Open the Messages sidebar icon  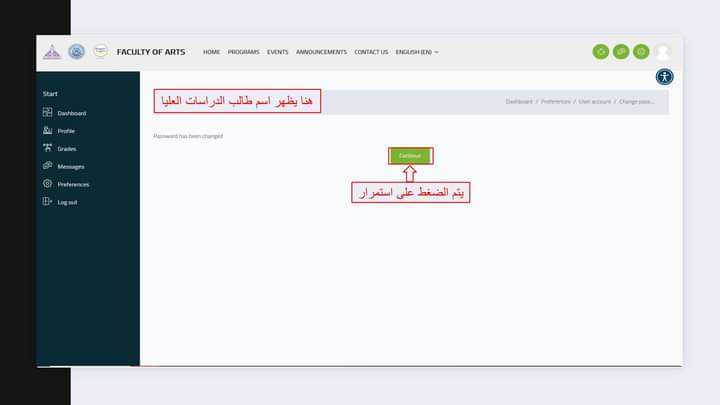coord(47,166)
